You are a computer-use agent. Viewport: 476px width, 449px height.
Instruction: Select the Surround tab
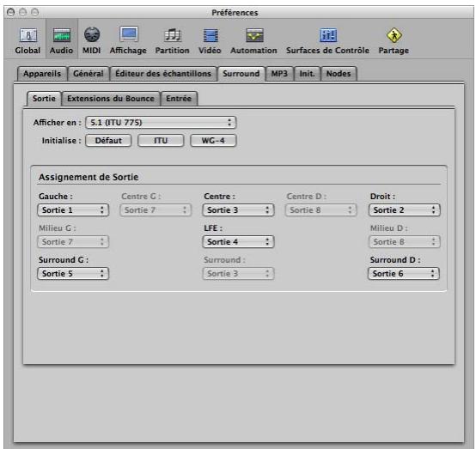pos(241,74)
